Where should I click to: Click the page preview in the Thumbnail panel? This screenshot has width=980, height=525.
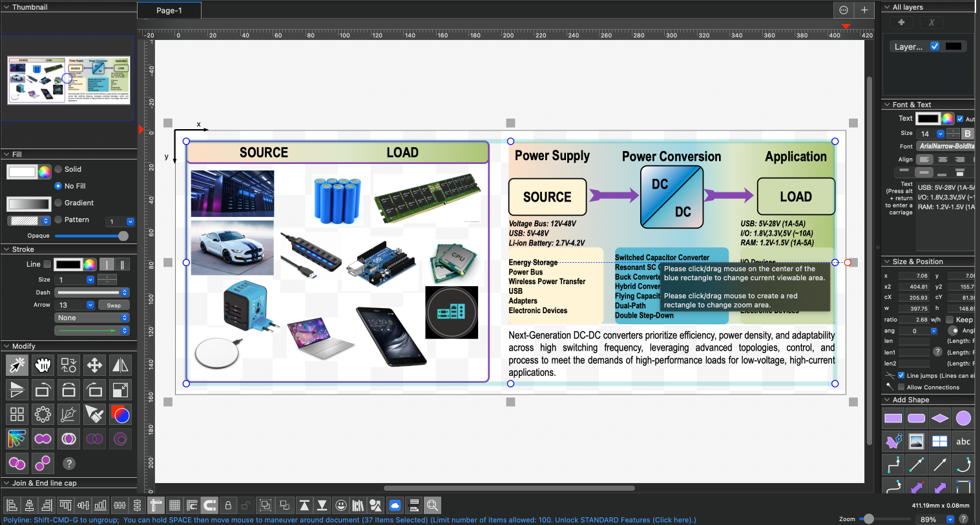coord(68,80)
